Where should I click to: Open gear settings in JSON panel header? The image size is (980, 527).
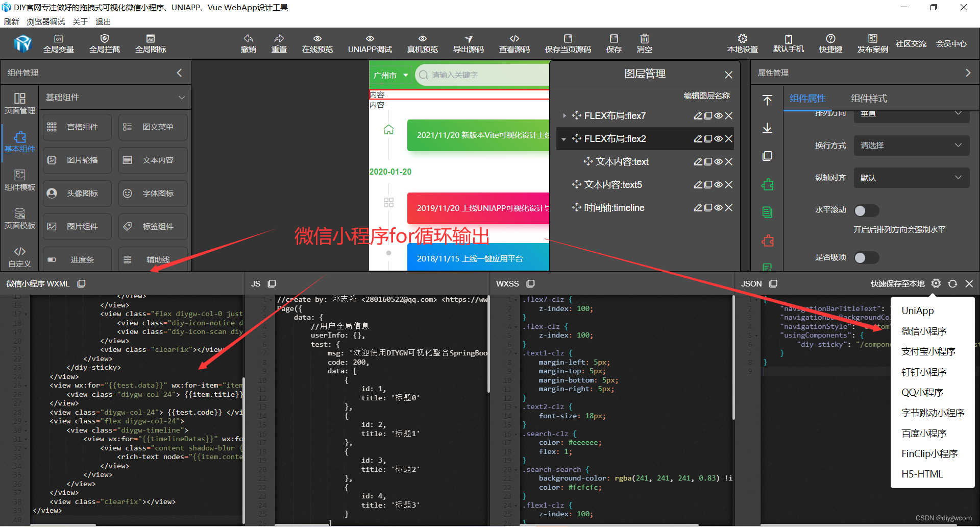coord(936,283)
